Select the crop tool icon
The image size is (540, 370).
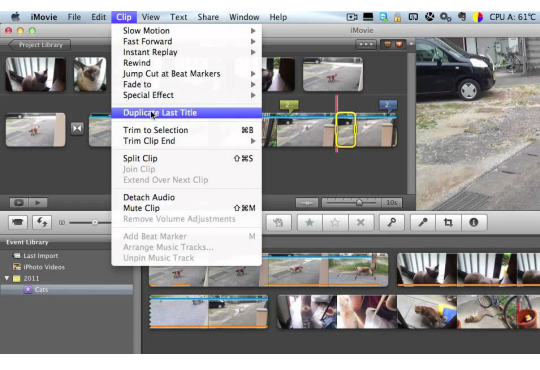coord(448,223)
